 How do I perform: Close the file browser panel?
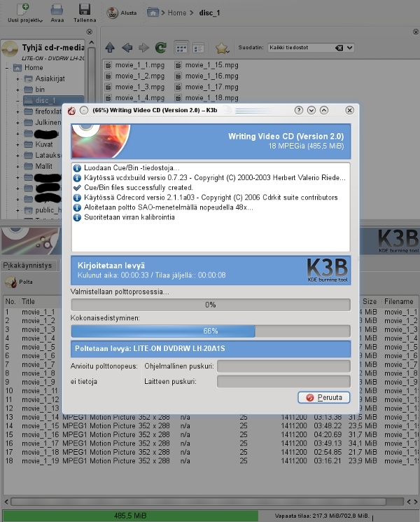416,32
